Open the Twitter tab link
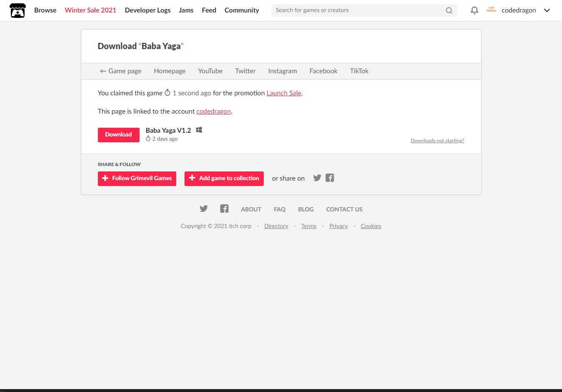Viewport: 562px width, 392px height. pyautogui.click(x=245, y=71)
